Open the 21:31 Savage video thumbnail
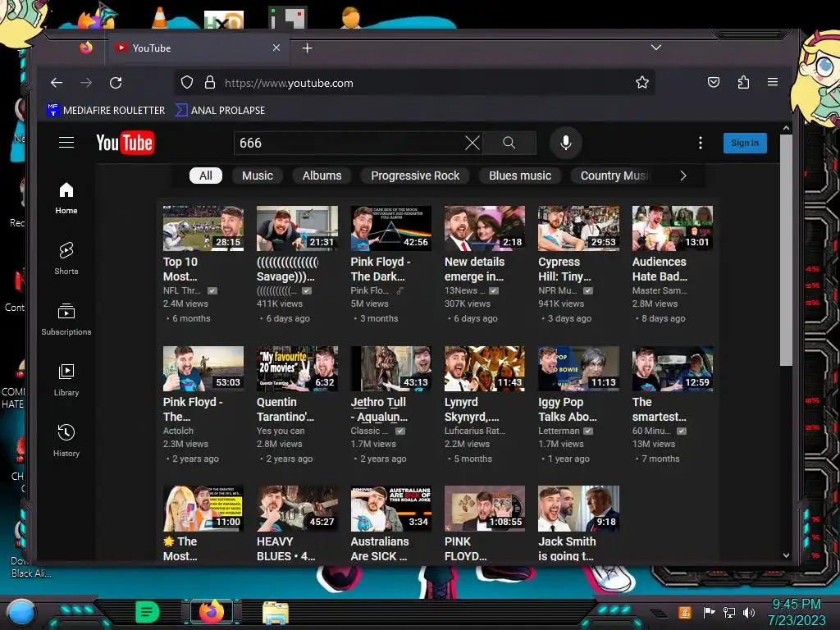Image resolution: width=840 pixels, height=630 pixels. tap(297, 228)
